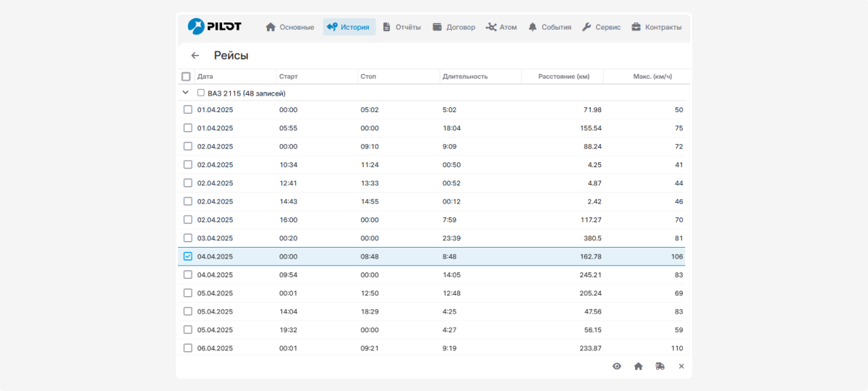Click the truck icon in bottom toolbar
Viewport: 868px width, 391px height.
[x=660, y=366]
